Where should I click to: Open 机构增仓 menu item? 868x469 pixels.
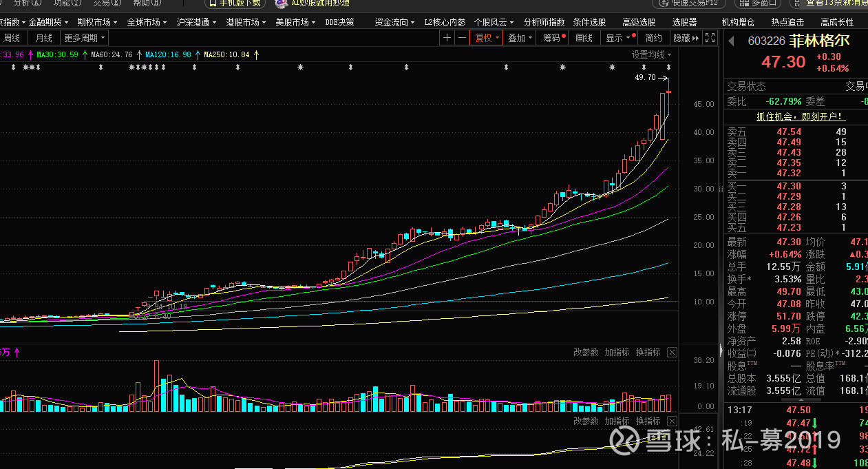(x=739, y=22)
